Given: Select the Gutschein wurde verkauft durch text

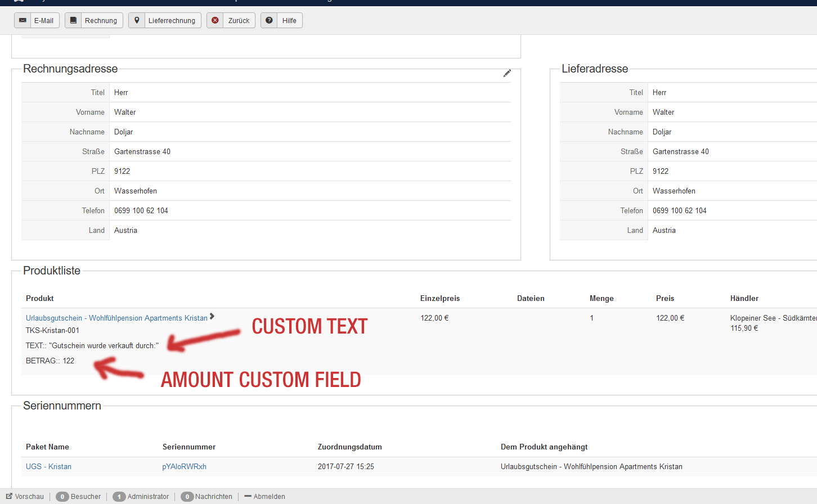Looking at the screenshot, I should [92, 346].
